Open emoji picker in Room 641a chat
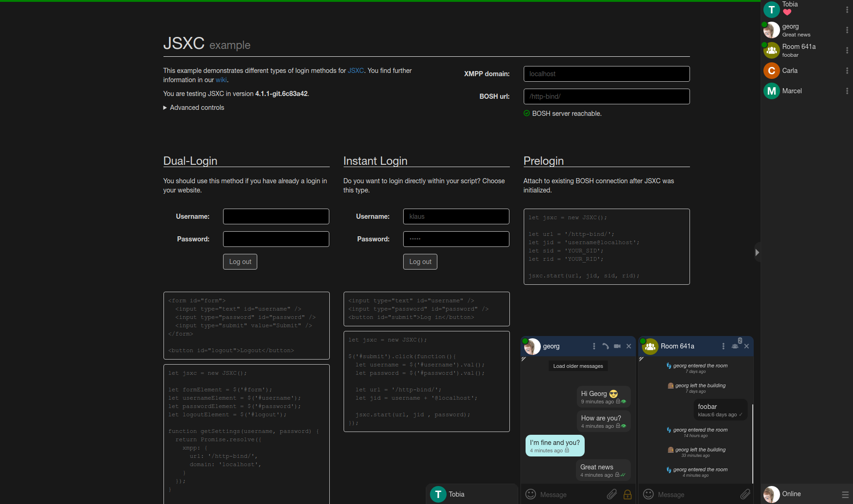Image resolution: width=853 pixels, height=504 pixels. (648, 494)
